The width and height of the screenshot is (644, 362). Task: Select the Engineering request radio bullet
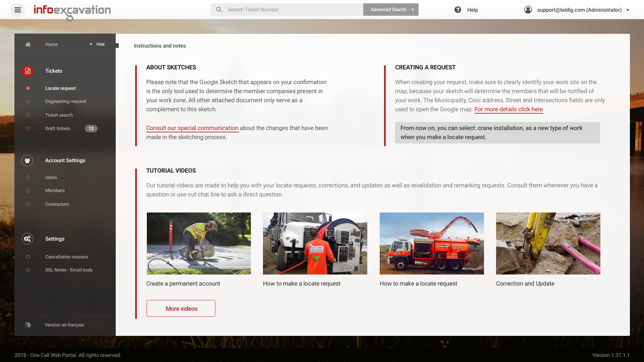coord(28,102)
